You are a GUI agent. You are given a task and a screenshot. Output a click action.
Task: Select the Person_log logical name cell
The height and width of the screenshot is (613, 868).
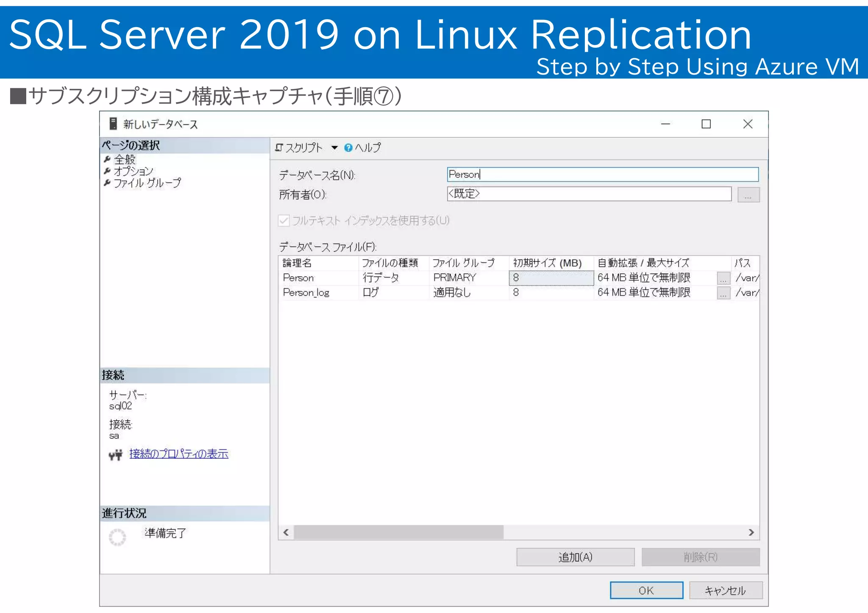point(319,293)
